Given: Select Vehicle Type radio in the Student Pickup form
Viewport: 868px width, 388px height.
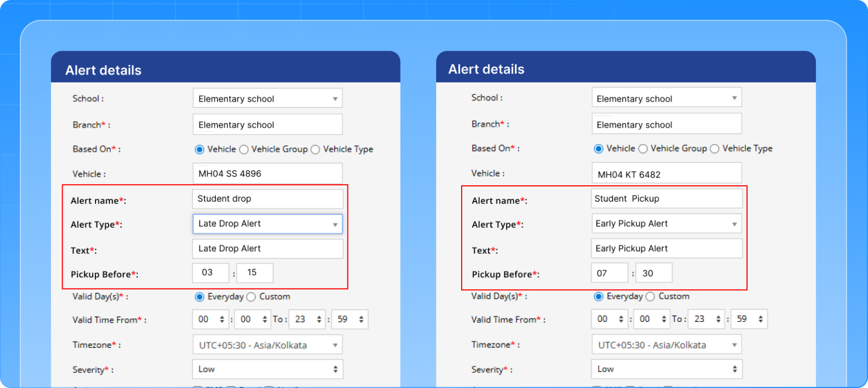Looking at the screenshot, I should [715, 149].
